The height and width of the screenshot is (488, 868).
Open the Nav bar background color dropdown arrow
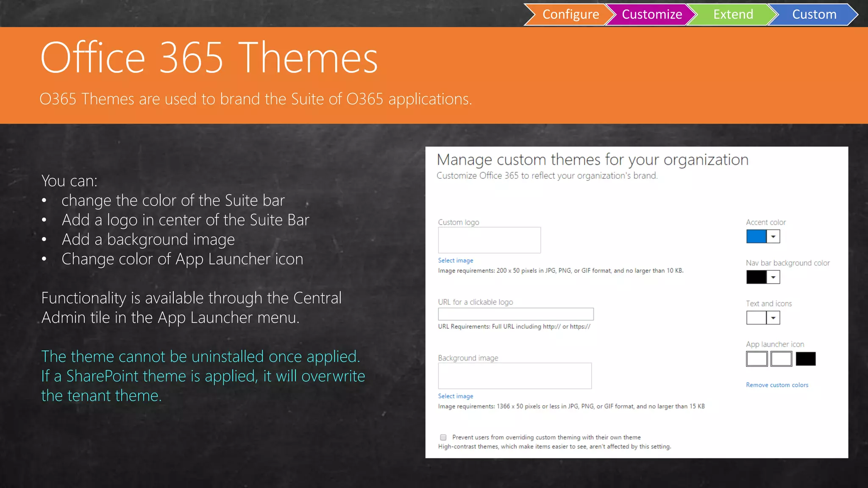pos(773,277)
